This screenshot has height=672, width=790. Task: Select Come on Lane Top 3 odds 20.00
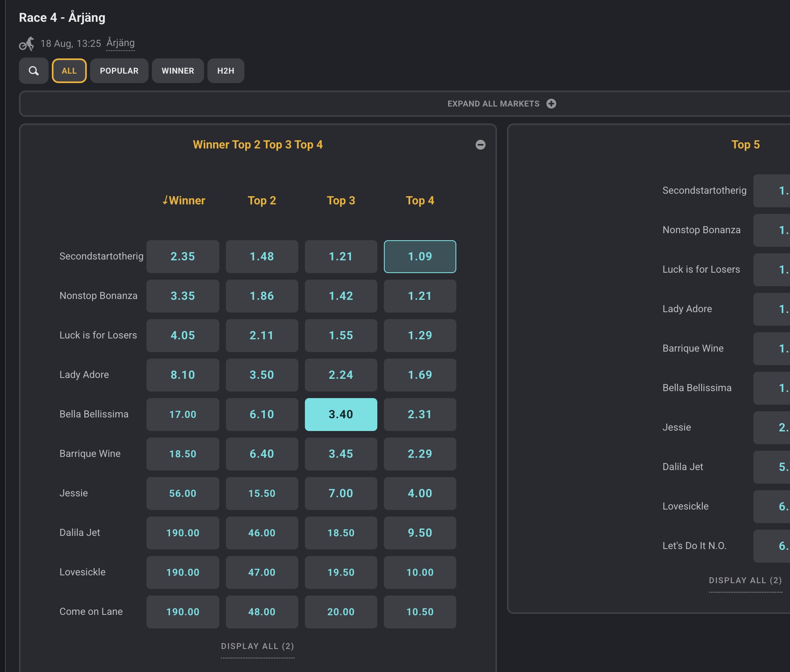coord(341,612)
